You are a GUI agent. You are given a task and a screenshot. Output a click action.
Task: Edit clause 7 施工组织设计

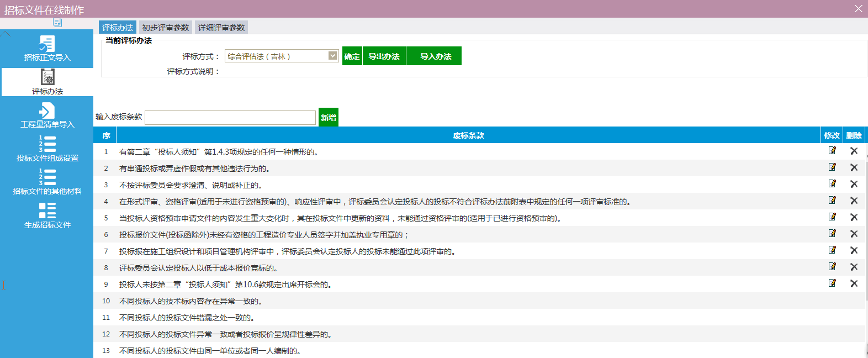click(832, 250)
